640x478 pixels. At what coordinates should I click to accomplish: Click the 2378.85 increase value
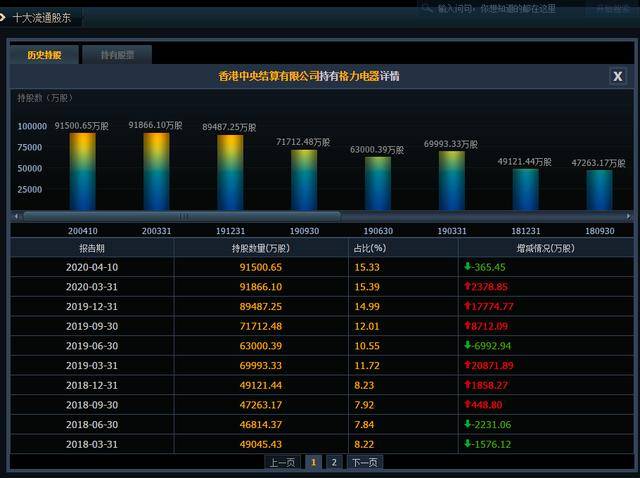[x=486, y=287]
